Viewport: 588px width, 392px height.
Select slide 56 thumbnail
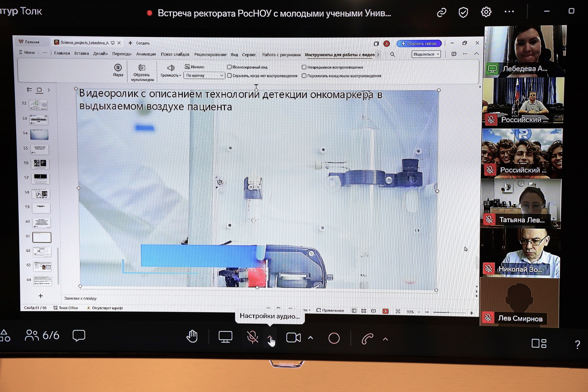pos(40,164)
